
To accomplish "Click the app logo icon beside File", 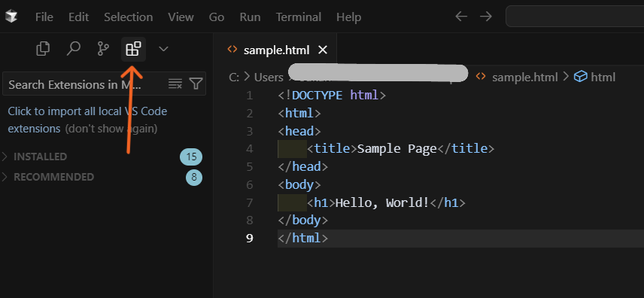I will tap(11, 17).
